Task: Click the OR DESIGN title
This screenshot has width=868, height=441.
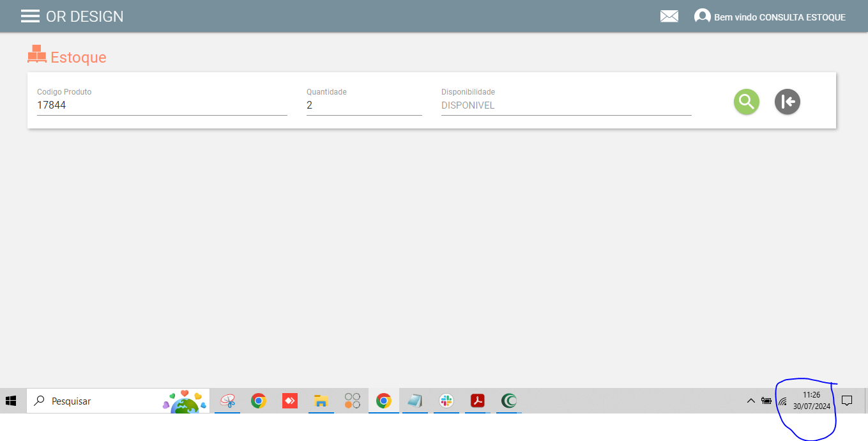Action: click(x=85, y=17)
